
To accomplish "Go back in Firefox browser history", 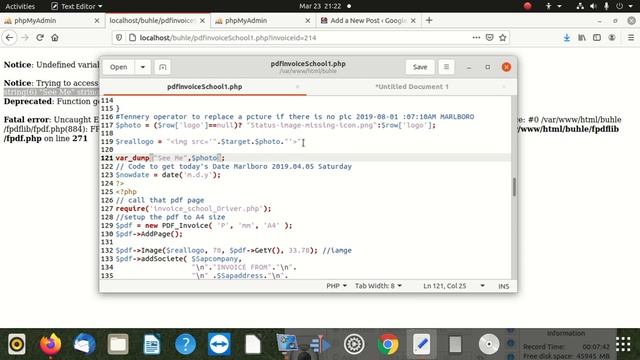I will point(9,38).
